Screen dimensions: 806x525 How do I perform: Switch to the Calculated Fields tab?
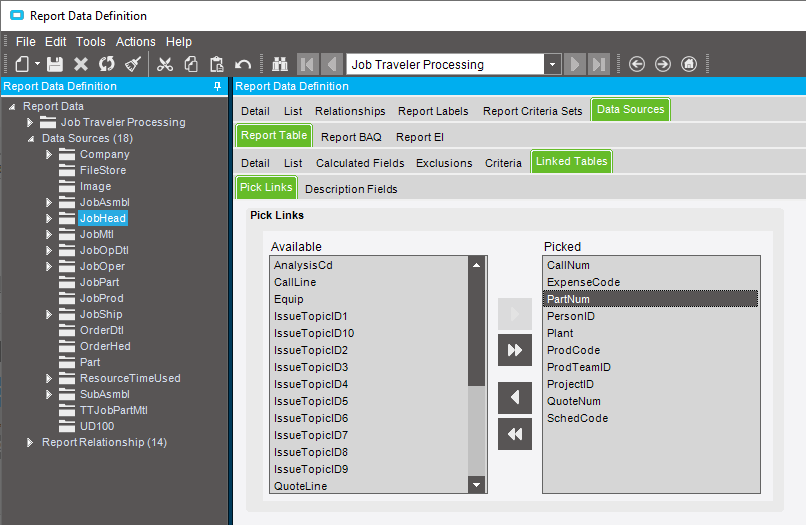[360, 163]
